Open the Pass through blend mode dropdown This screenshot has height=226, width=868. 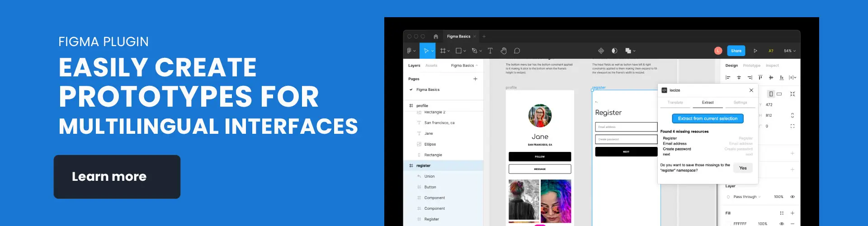point(746,197)
